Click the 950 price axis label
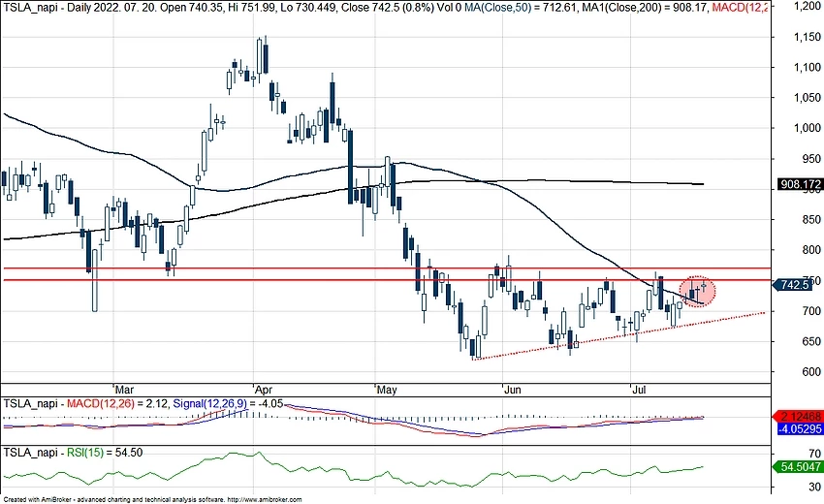 (x=811, y=159)
